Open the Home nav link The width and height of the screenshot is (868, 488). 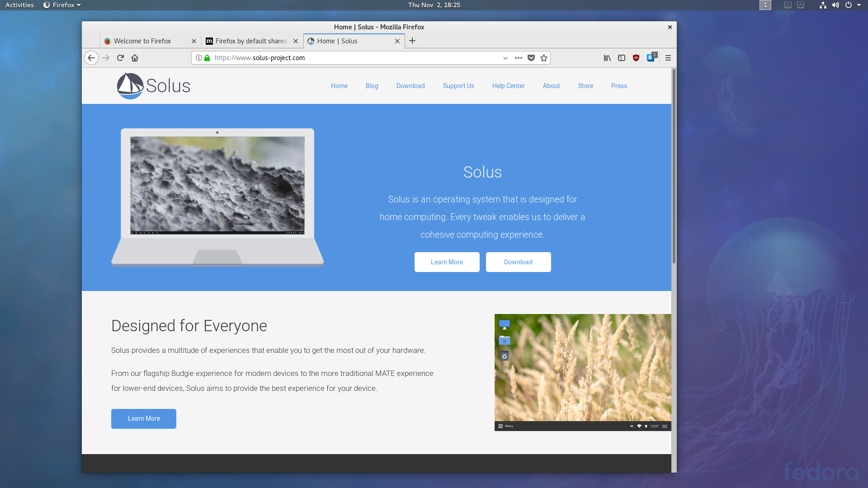click(x=339, y=86)
